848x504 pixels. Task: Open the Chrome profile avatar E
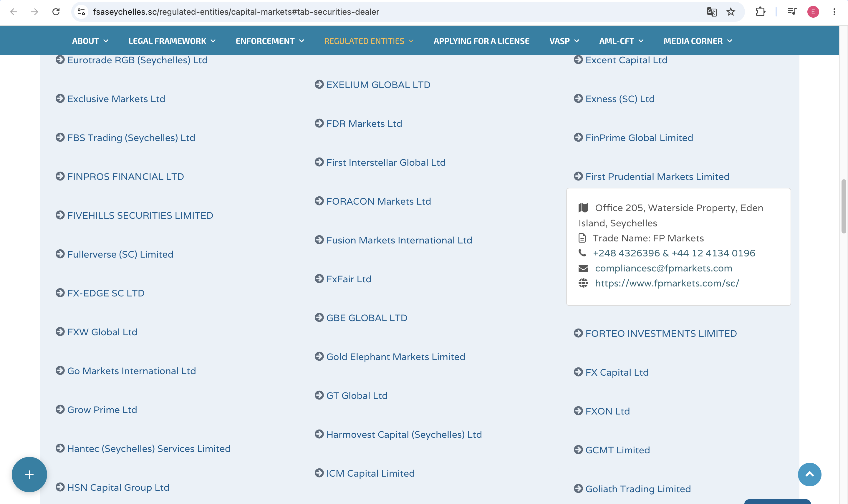coord(813,12)
